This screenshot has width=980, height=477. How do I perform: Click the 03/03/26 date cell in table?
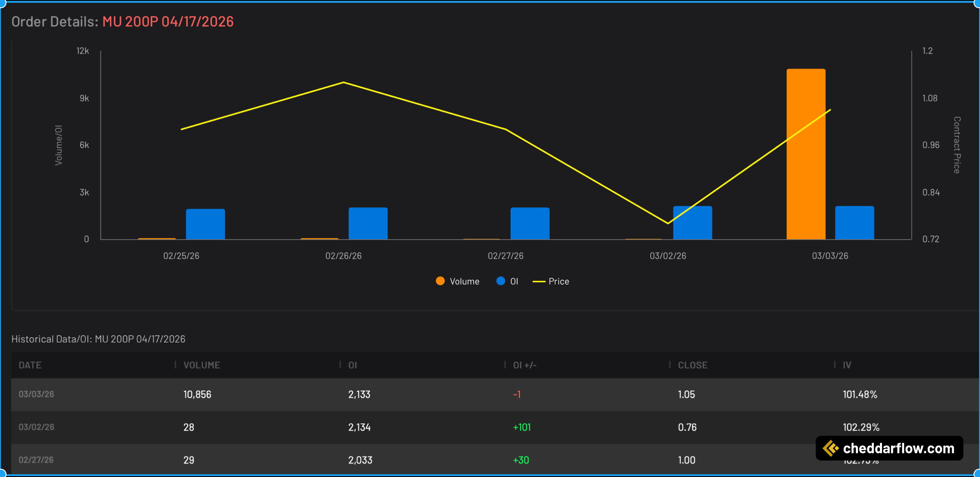[36, 394]
